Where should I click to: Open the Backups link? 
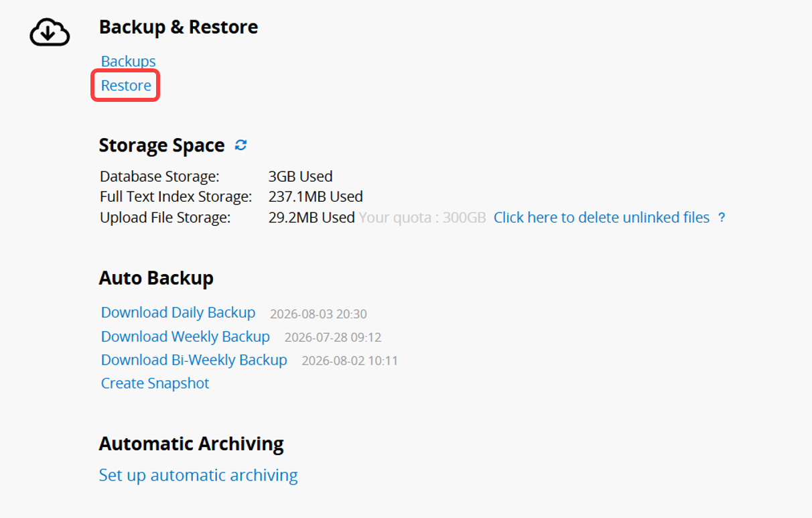[x=128, y=62]
